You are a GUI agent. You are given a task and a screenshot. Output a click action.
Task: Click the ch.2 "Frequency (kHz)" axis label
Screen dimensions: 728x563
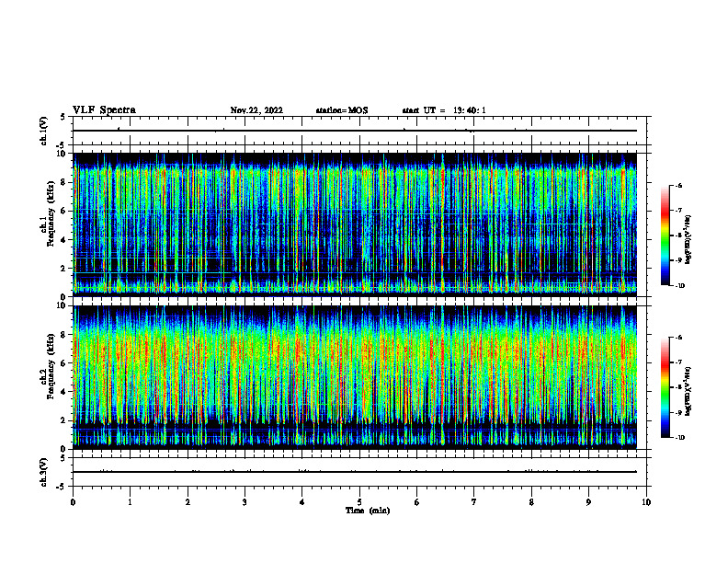pos(51,366)
